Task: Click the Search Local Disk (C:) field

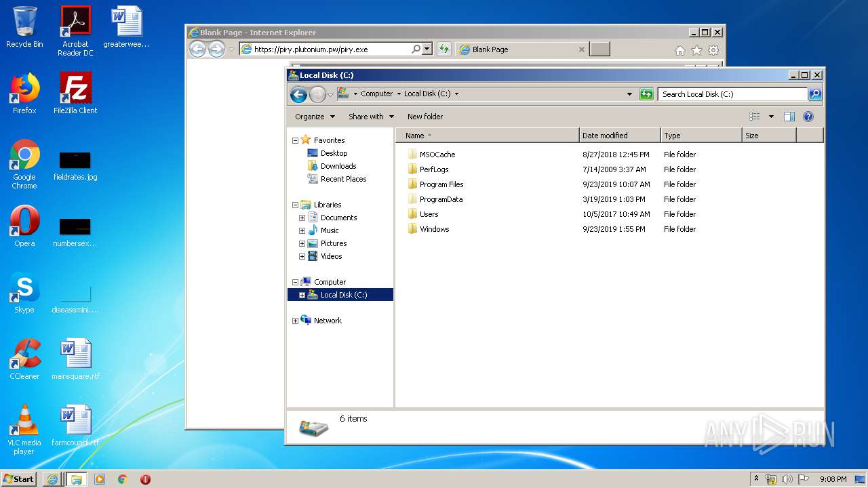Action: tap(732, 94)
